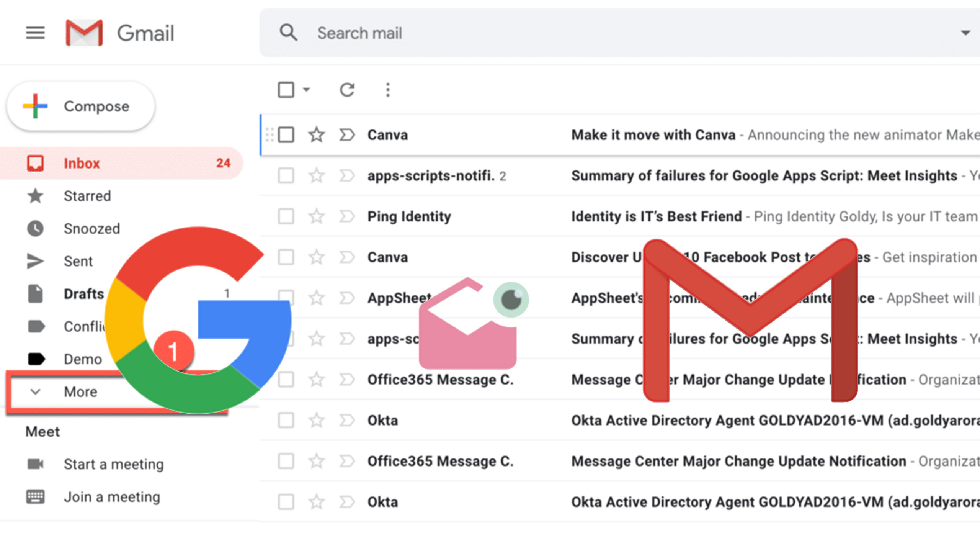Mark the AppSheet email as important
This screenshot has height=560, width=980.
point(347,298)
